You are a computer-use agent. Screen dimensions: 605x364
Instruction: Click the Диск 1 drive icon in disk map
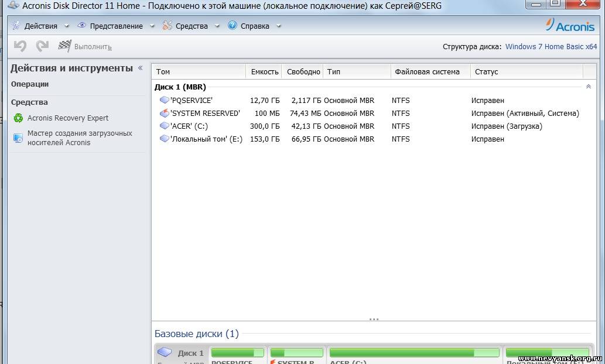[165, 352]
